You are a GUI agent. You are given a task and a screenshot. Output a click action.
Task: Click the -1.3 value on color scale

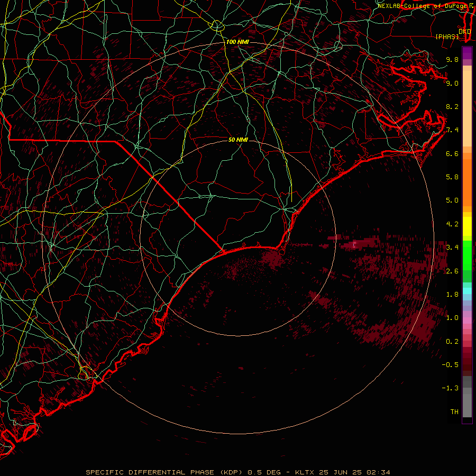point(450,388)
